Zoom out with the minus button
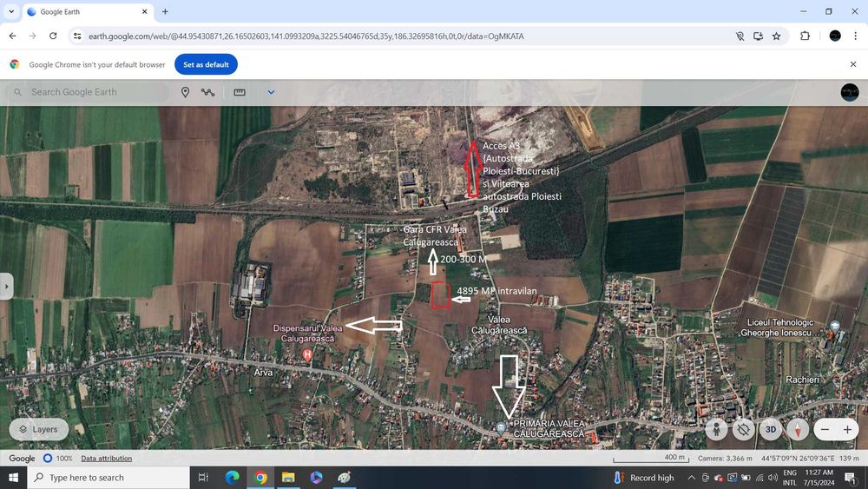This screenshot has width=868, height=489. [825, 429]
